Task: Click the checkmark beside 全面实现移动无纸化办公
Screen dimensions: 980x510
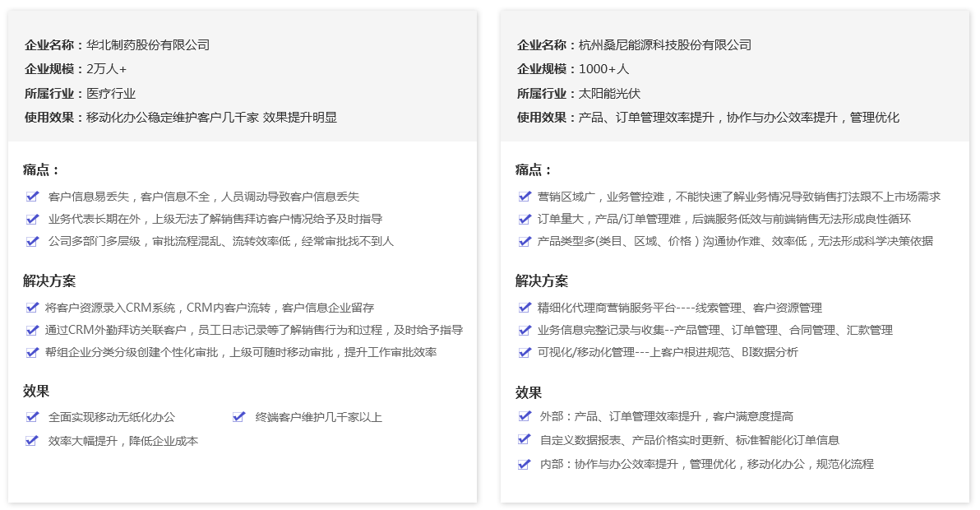Action: coord(33,416)
